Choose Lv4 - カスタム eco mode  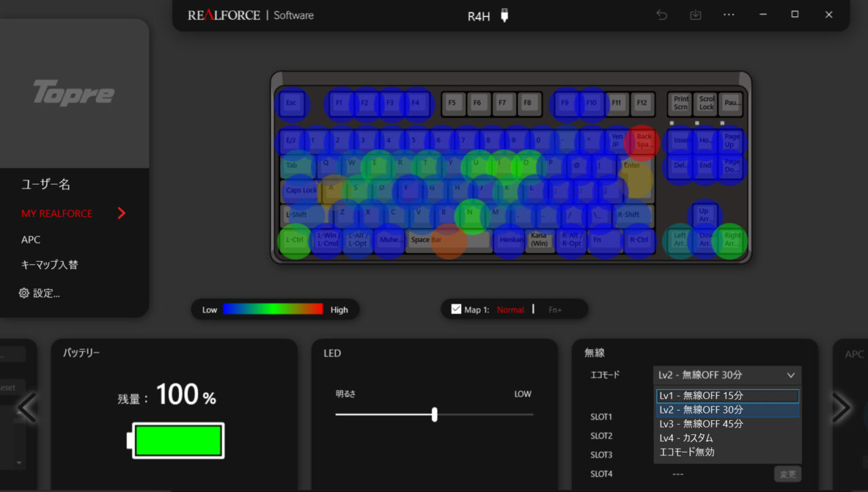pyautogui.click(x=727, y=438)
